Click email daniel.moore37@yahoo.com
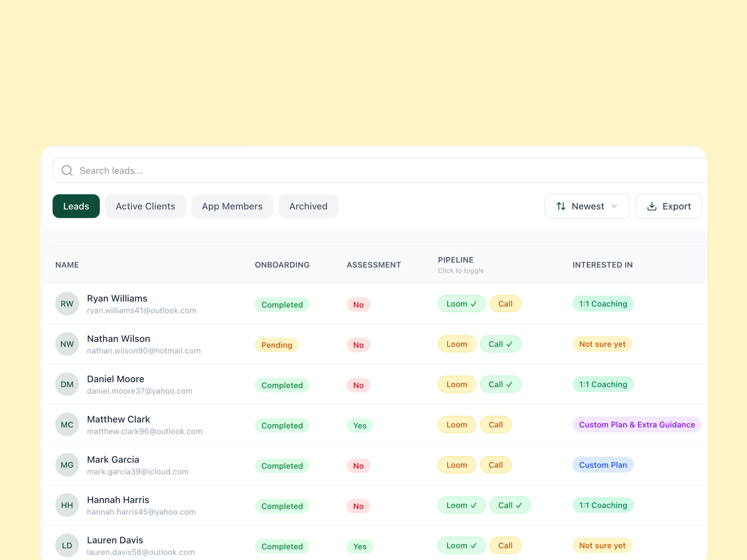The image size is (747, 560). click(x=140, y=391)
